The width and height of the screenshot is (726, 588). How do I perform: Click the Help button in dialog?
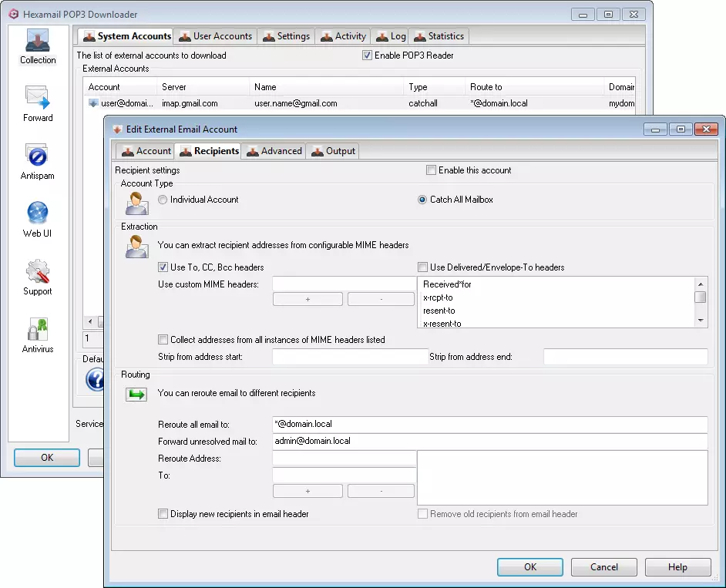[677, 567]
